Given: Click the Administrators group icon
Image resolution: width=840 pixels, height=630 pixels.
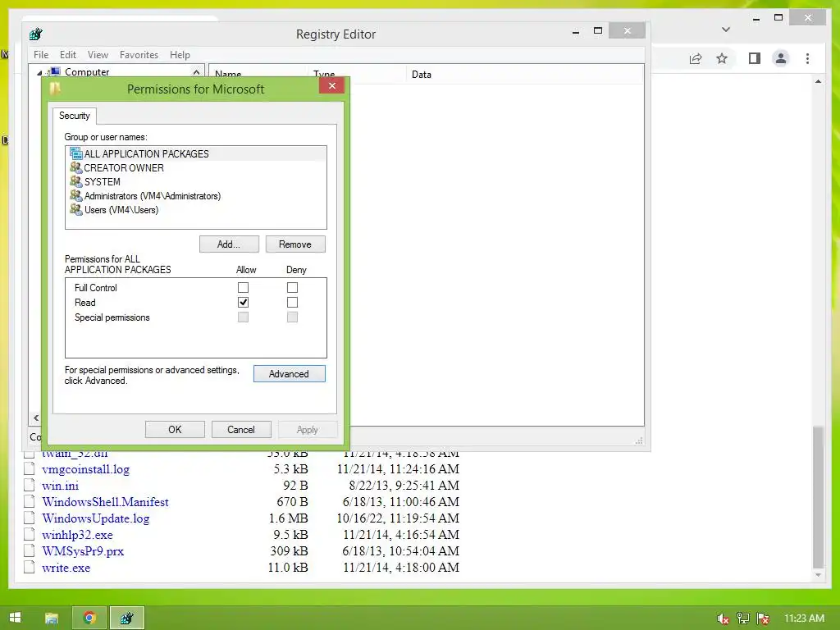Looking at the screenshot, I should click(x=75, y=195).
